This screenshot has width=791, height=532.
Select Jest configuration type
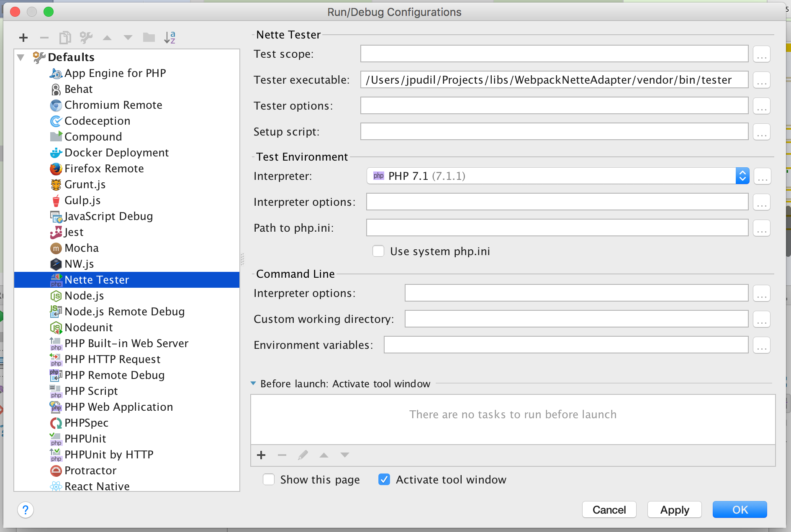point(74,232)
